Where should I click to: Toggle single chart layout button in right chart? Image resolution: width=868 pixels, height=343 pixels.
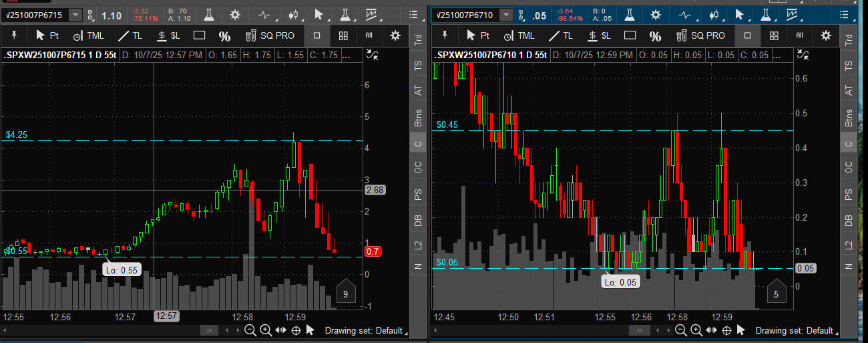pyautogui.click(x=747, y=35)
